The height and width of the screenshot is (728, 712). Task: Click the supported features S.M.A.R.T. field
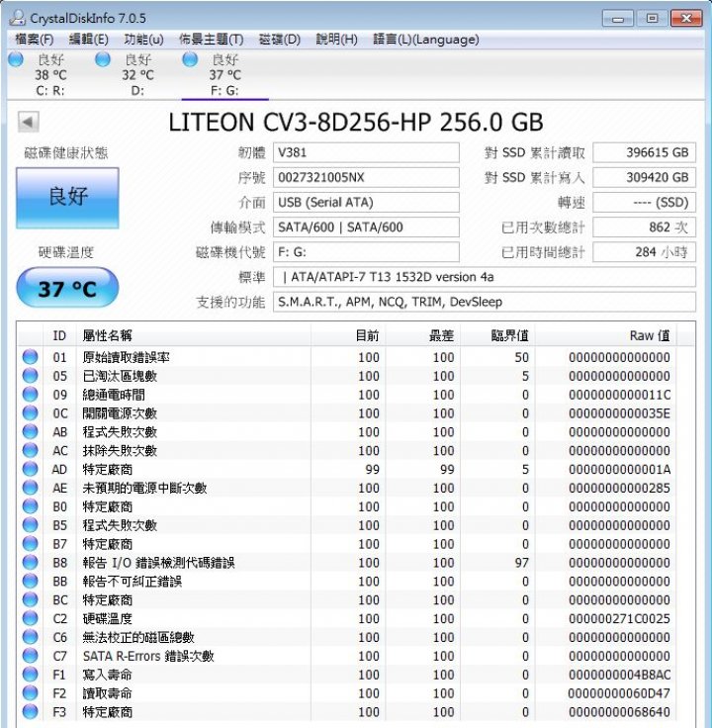click(485, 302)
